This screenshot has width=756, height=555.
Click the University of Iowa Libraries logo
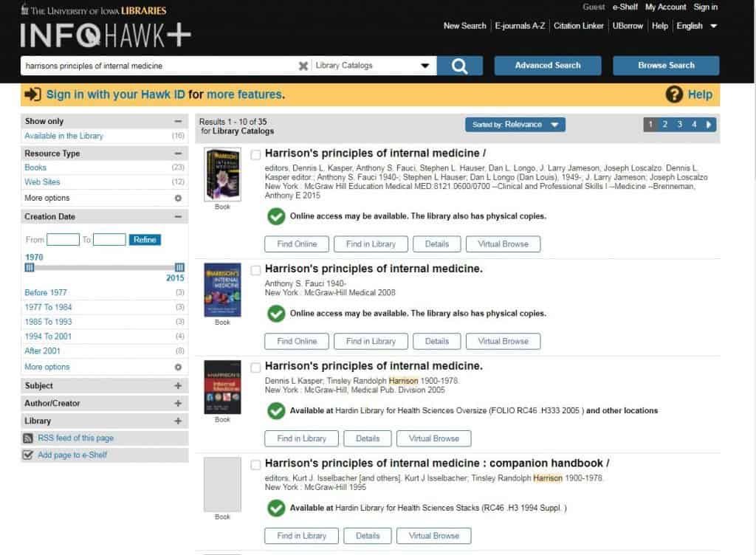94,10
